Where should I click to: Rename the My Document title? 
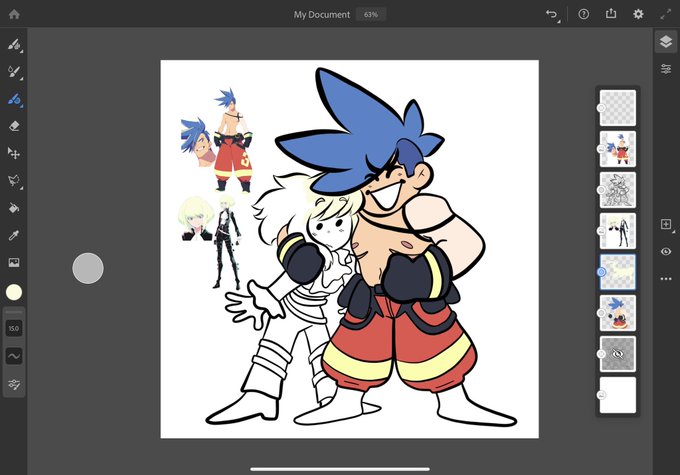(x=322, y=14)
